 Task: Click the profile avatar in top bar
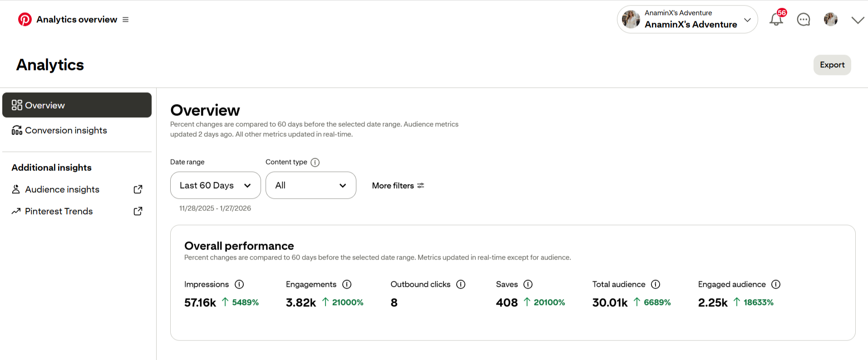[830, 20]
